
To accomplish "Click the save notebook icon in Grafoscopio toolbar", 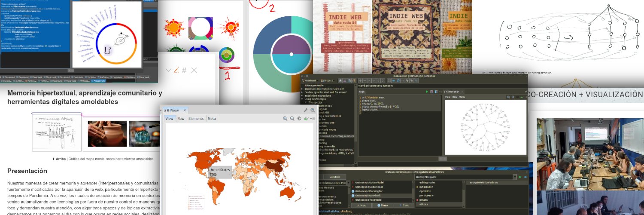I will (x=340, y=80).
